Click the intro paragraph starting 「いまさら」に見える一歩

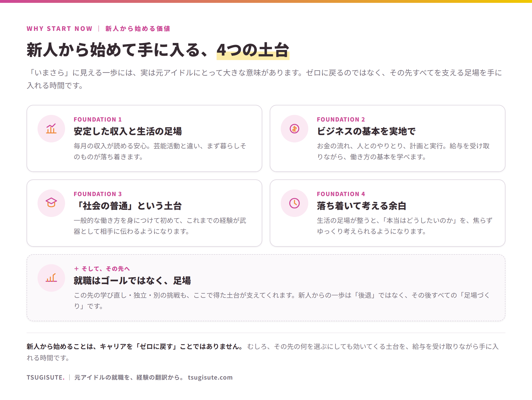tap(265, 79)
